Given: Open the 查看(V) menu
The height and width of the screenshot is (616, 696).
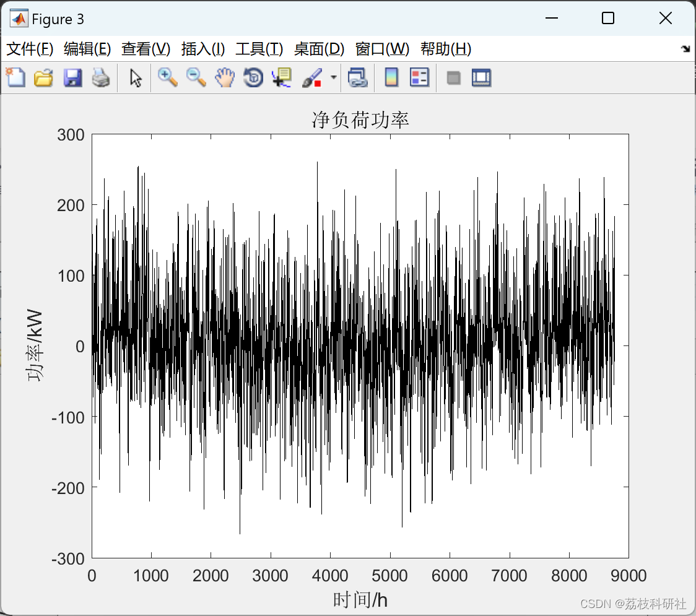Looking at the screenshot, I should pyautogui.click(x=146, y=49).
